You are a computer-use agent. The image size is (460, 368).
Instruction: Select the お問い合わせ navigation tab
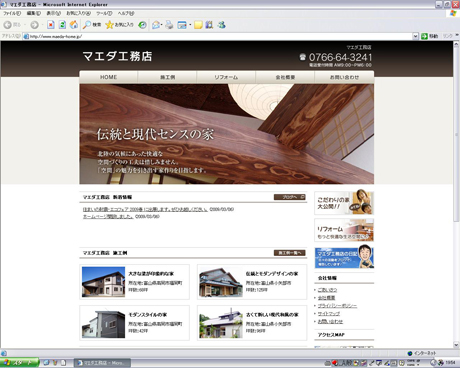coord(344,77)
